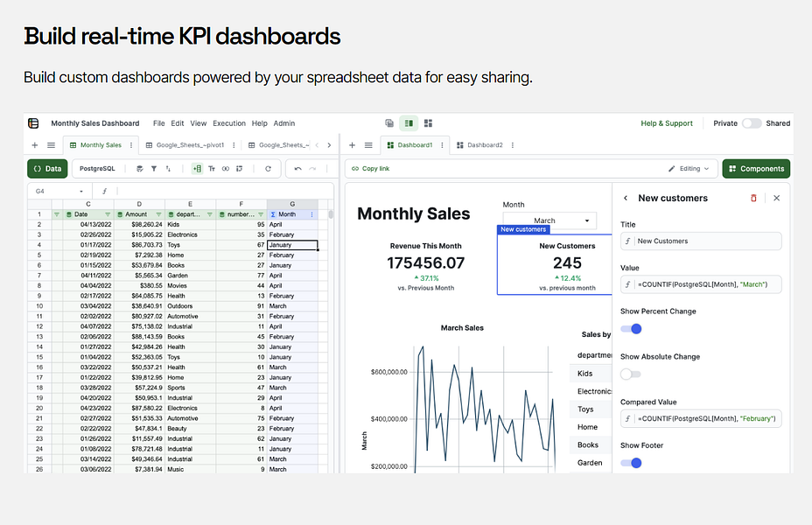The height and width of the screenshot is (525, 812).
Task: Add a new sheet with the left plus icon
Action: coord(35,145)
